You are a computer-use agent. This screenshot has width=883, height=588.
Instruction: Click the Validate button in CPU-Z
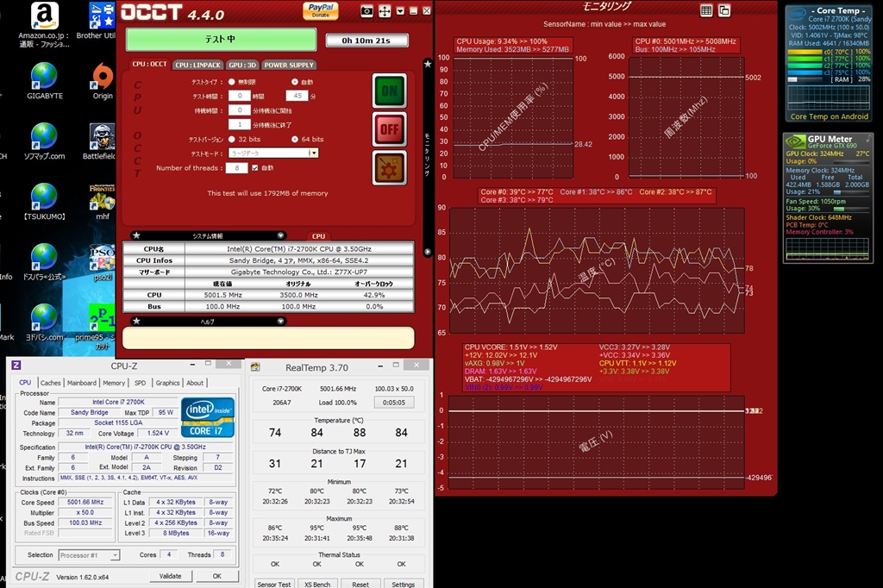coord(171,576)
